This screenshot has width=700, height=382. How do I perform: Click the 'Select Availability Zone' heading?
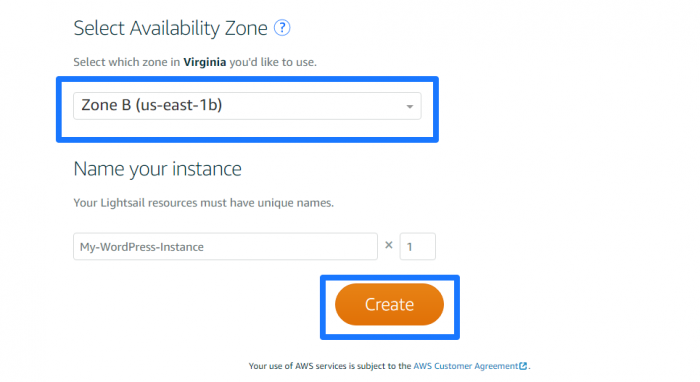click(171, 28)
